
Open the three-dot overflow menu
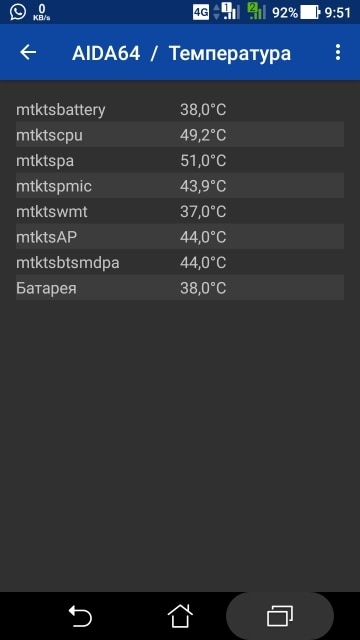tap(338, 53)
